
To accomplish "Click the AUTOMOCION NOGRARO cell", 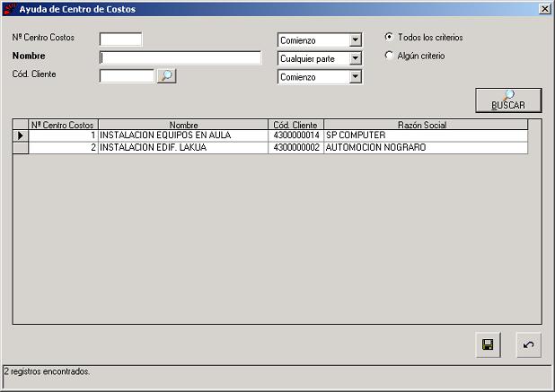I will 426,147.
